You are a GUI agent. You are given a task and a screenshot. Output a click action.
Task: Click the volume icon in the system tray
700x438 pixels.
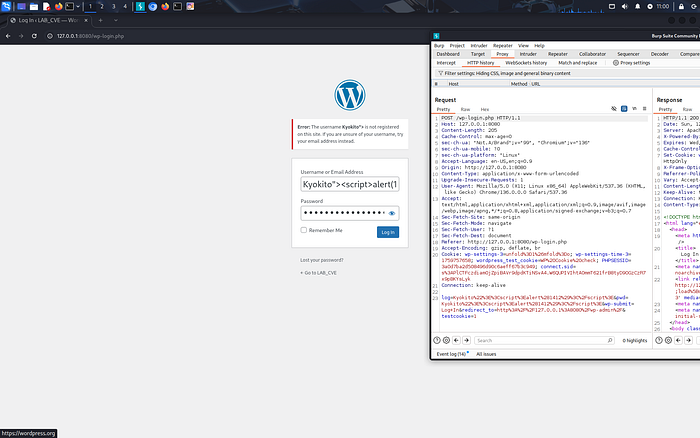coord(625,6)
